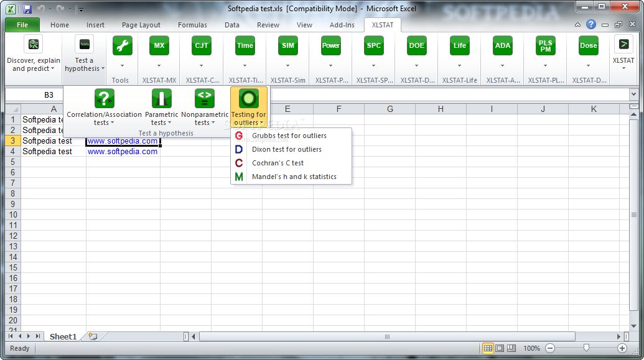Open the www.softpedia.com link in row 3
The image size is (644, 360).
click(x=123, y=141)
